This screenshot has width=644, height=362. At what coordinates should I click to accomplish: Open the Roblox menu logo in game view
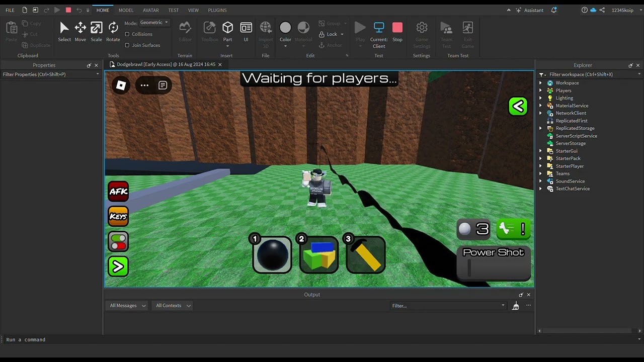click(121, 85)
